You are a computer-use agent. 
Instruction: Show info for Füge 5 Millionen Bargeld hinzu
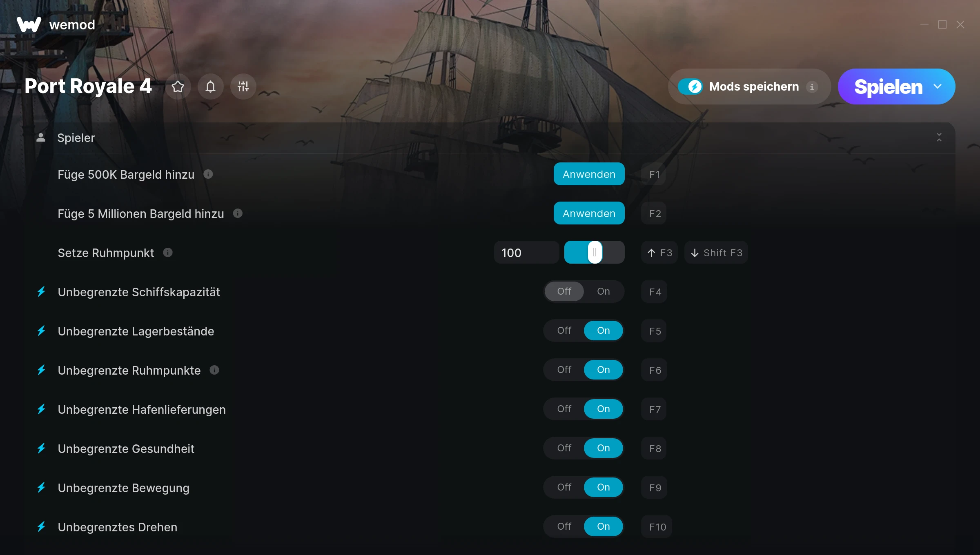pos(238,213)
